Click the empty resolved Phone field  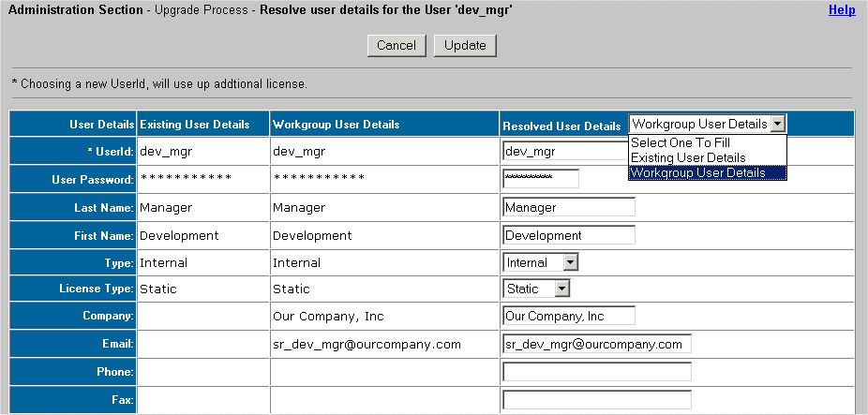click(x=597, y=372)
